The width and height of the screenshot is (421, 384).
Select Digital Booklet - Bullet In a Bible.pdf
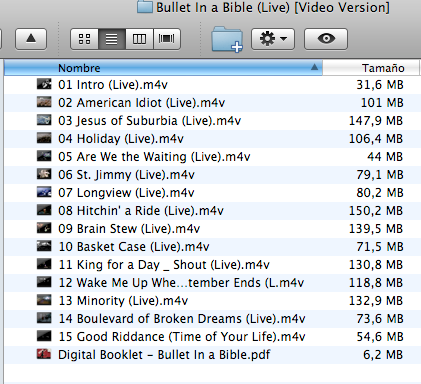coord(164,355)
